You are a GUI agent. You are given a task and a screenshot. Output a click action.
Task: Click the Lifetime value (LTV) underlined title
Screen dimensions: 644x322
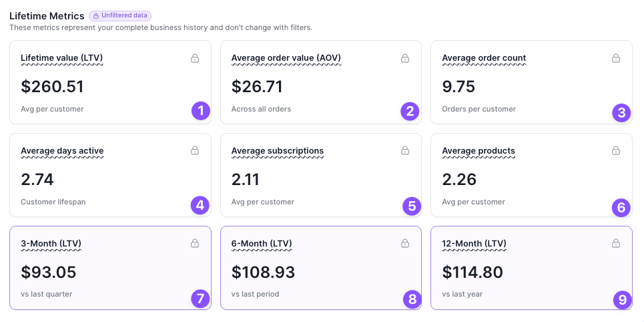61,58
